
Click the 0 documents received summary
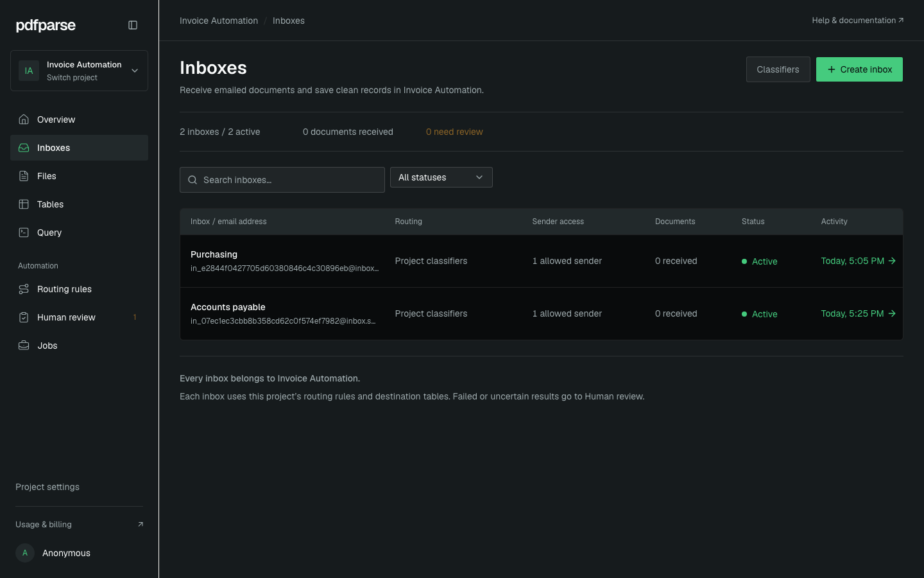click(x=348, y=132)
